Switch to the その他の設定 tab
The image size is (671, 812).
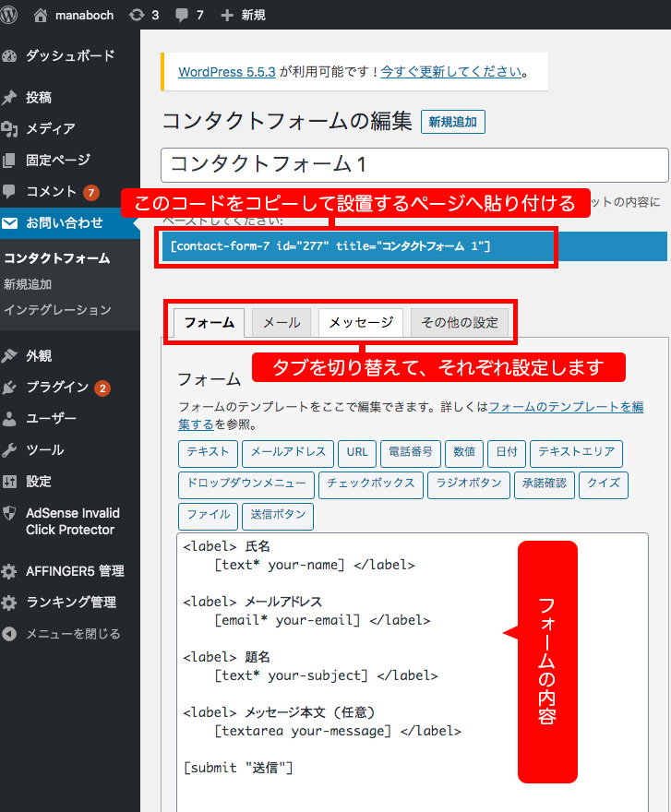tap(460, 323)
